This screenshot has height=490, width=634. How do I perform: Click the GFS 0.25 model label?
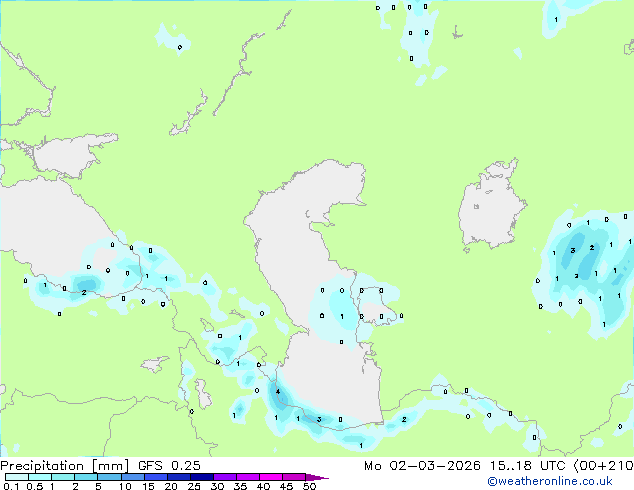[x=169, y=466]
